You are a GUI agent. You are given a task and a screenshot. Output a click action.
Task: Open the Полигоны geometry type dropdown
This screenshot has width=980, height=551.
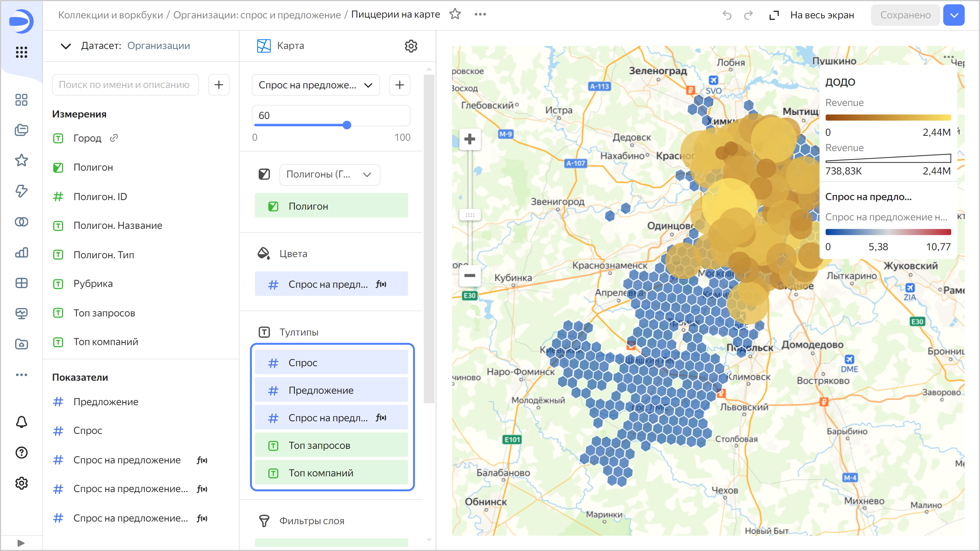coord(329,175)
